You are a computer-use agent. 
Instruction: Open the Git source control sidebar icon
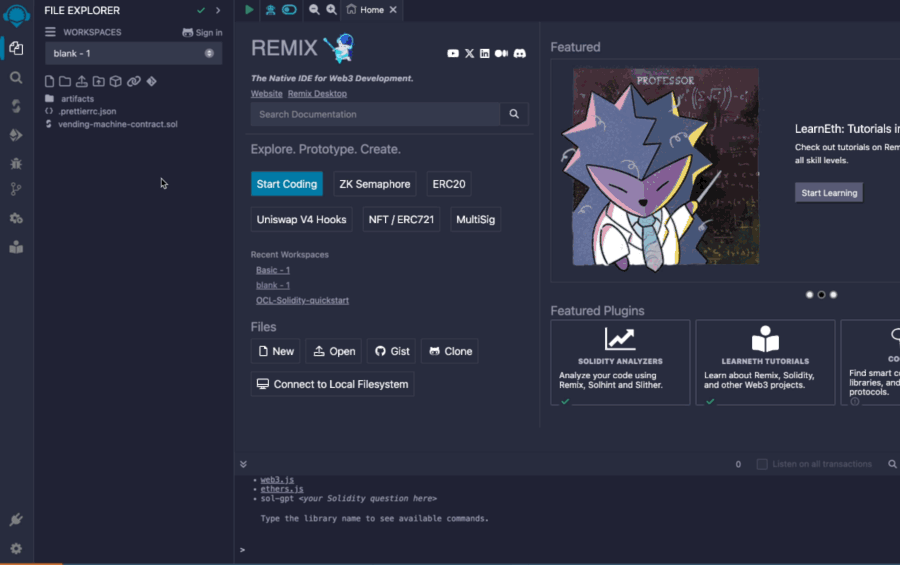pyautogui.click(x=16, y=190)
